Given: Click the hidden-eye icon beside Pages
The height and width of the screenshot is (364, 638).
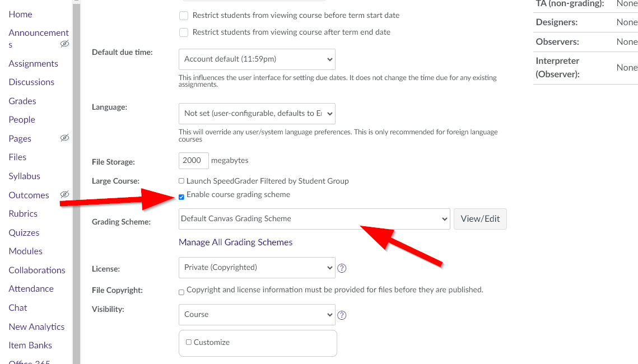Looking at the screenshot, I should click(x=64, y=138).
